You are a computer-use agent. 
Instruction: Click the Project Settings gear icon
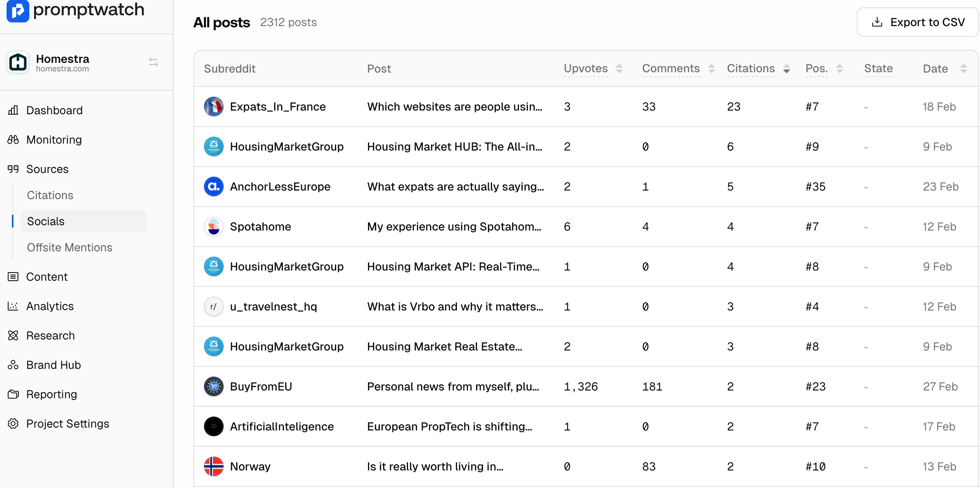[x=13, y=424]
